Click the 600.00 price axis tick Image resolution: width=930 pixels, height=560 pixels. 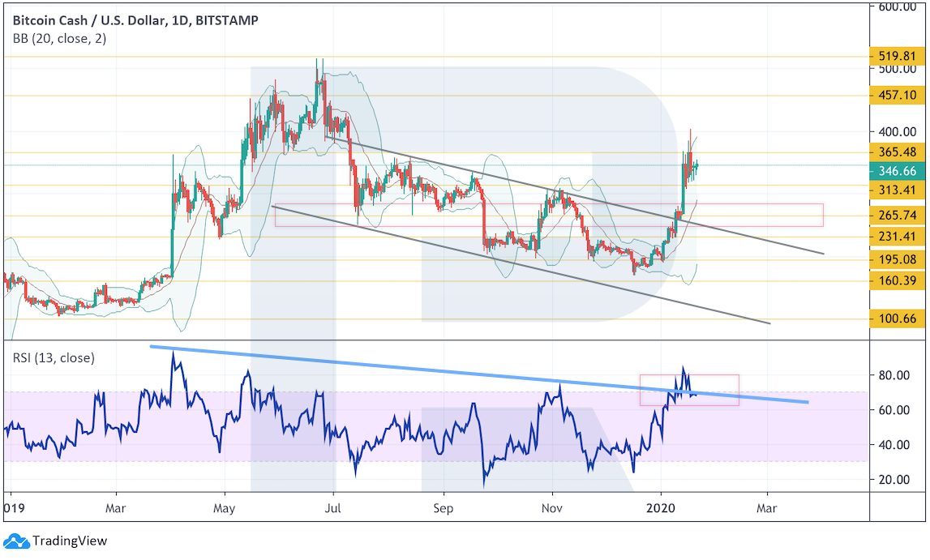tap(898, 6)
